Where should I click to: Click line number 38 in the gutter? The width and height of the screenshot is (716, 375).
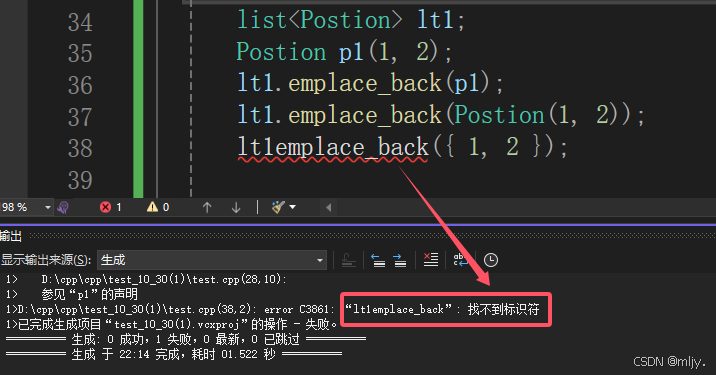click(x=80, y=148)
